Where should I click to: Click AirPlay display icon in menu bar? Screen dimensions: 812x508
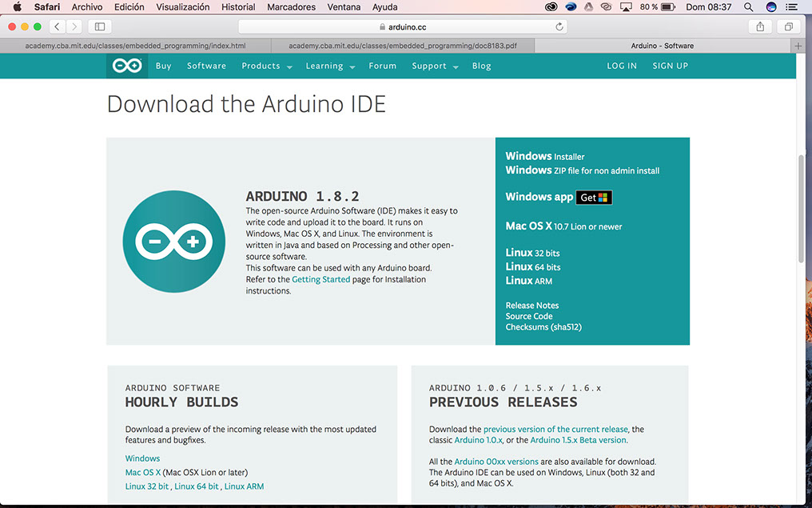point(626,6)
